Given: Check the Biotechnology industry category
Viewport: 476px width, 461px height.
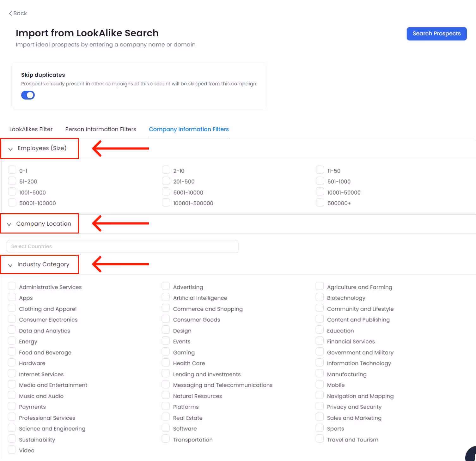Looking at the screenshot, I should pyautogui.click(x=320, y=297).
